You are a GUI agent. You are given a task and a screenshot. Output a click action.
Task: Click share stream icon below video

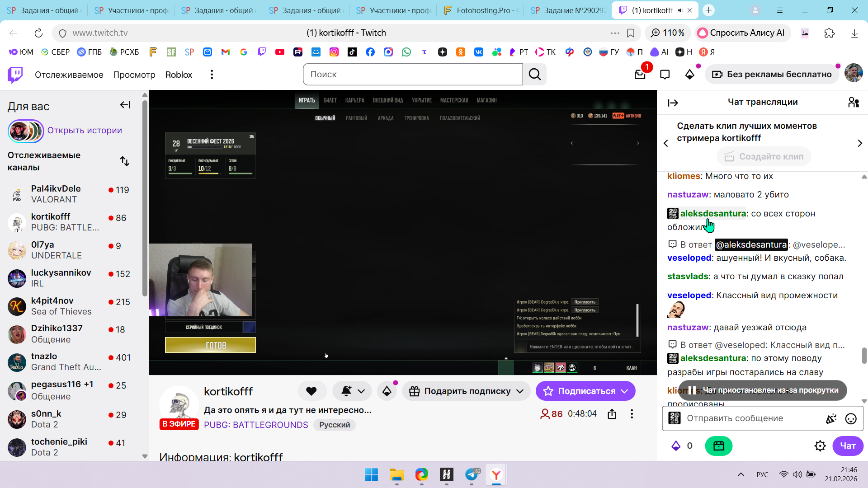click(x=612, y=414)
